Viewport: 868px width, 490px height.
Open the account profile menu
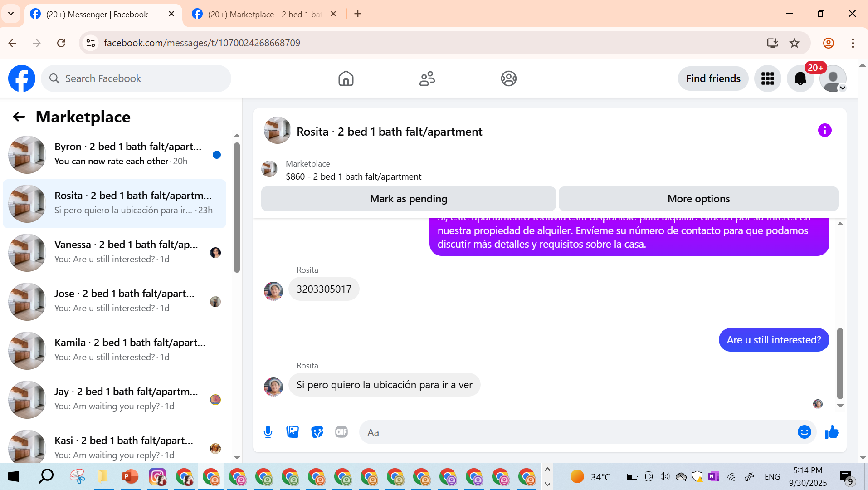(x=833, y=78)
